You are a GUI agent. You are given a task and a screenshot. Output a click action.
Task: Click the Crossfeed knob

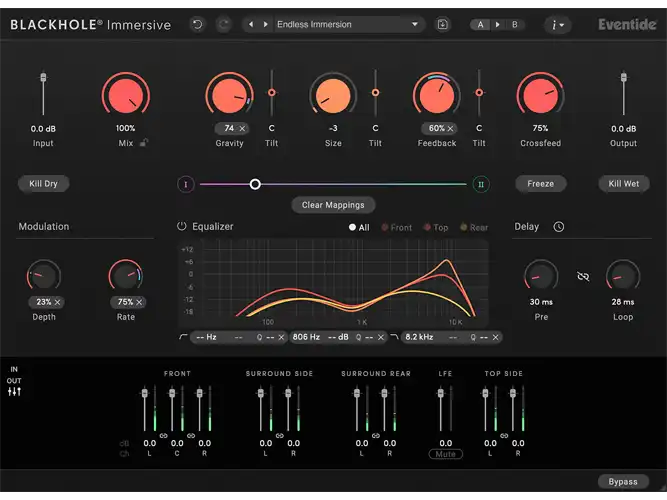pos(540,95)
